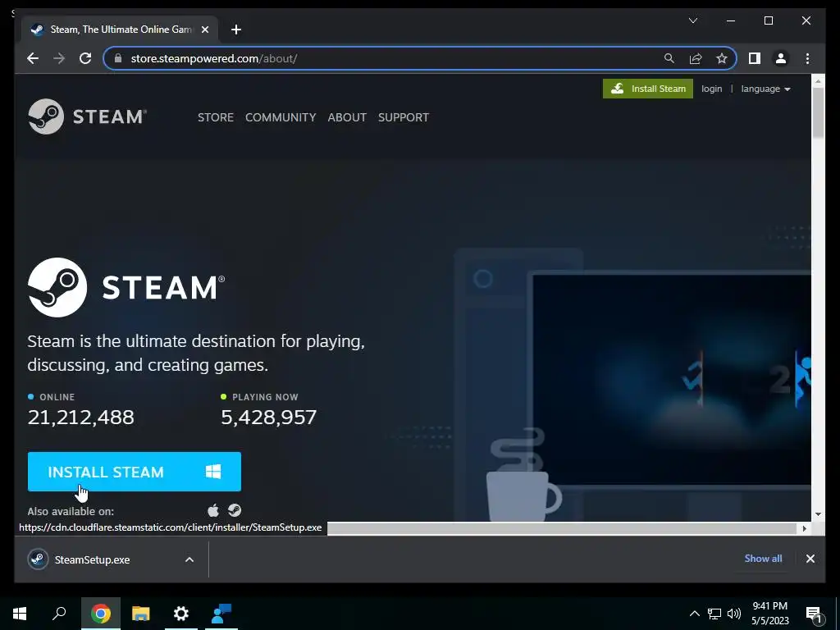Bookmark this page with the star icon
840x630 pixels.
(x=722, y=58)
